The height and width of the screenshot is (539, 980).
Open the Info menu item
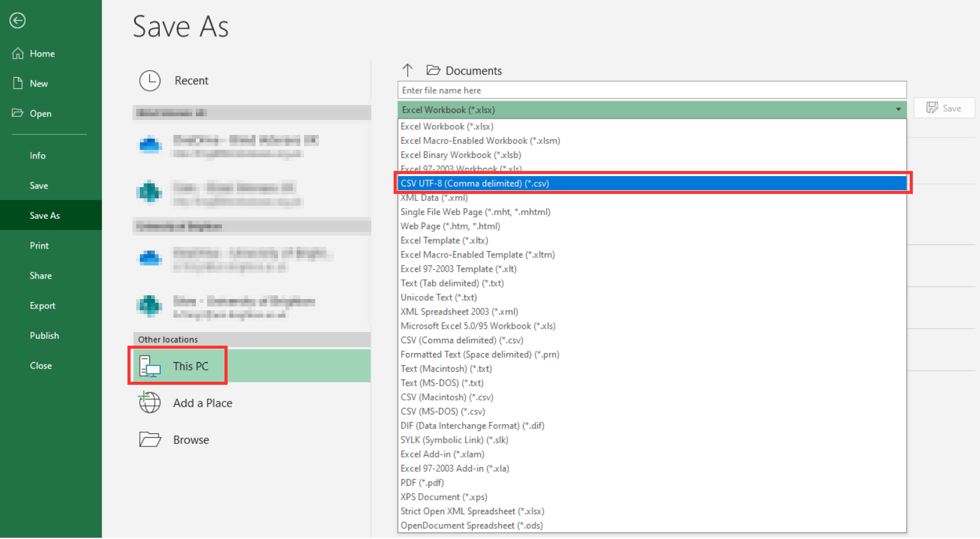point(37,155)
